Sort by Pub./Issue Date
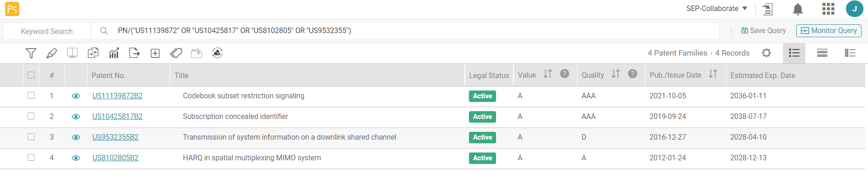 (x=713, y=74)
